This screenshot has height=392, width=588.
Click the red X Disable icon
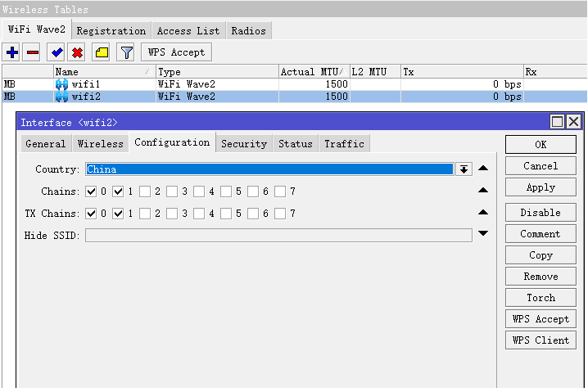pos(78,52)
